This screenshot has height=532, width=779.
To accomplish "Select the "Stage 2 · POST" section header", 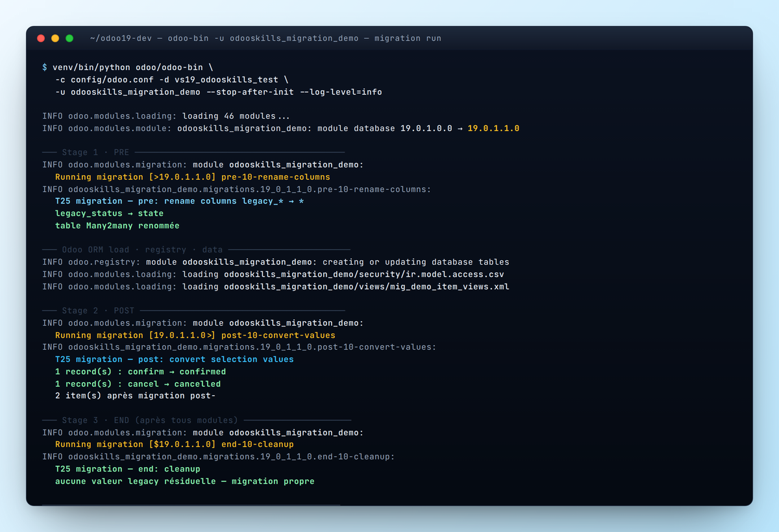I will [98, 311].
